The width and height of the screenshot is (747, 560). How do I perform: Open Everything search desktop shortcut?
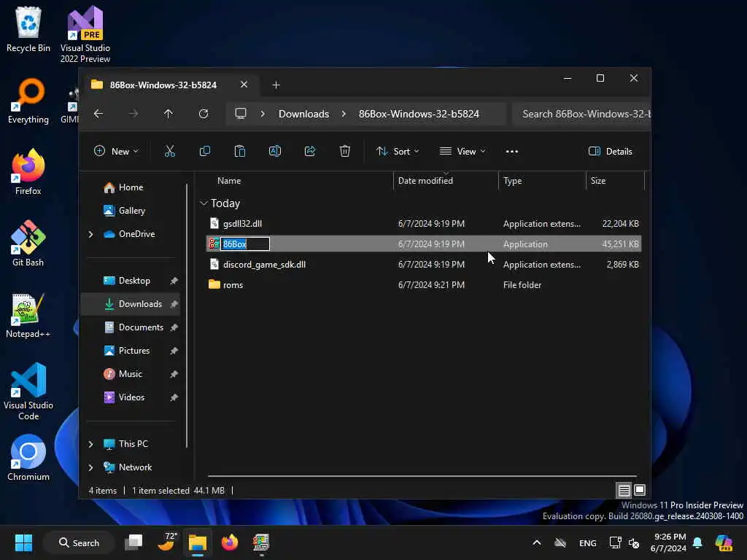coord(28,101)
